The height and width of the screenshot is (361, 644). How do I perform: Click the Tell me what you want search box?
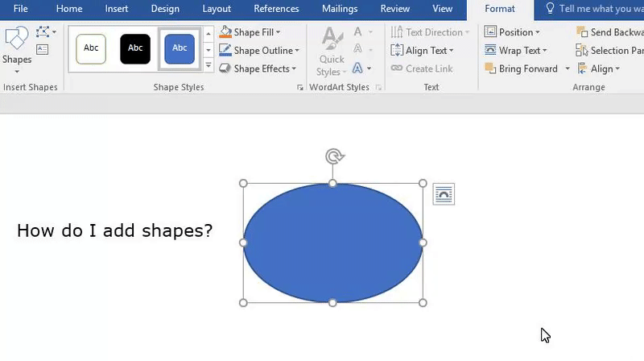(x=594, y=9)
